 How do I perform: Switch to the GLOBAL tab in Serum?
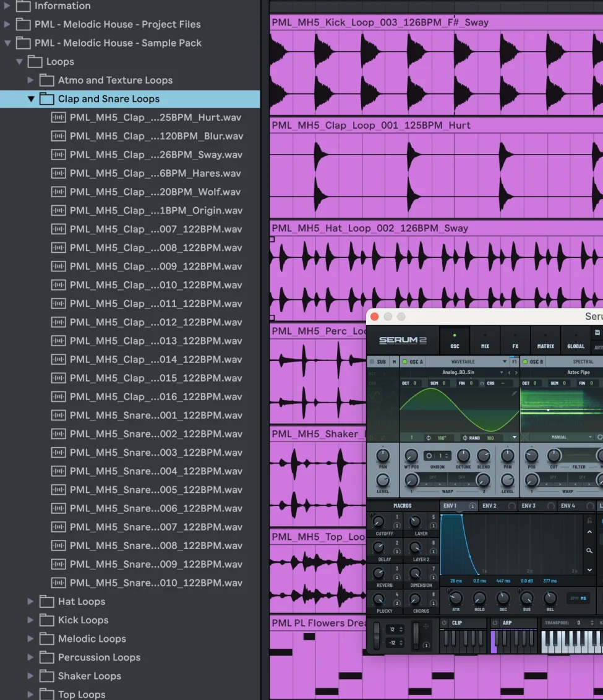coord(576,341)
